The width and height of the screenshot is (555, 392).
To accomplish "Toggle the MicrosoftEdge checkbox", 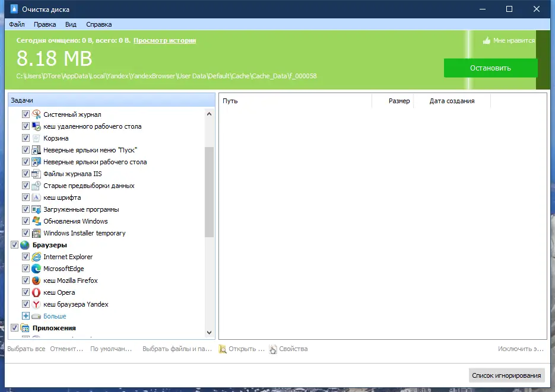I will coord(26,268).
